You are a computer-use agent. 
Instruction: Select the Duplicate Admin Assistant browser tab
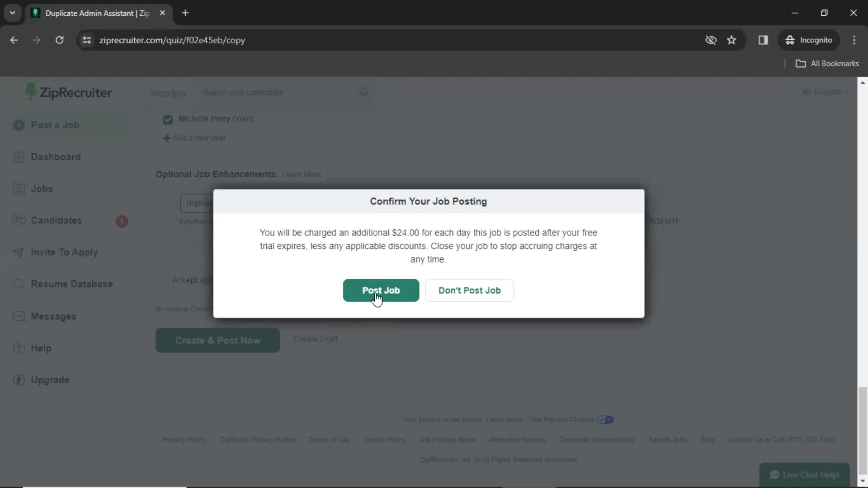tap(97, 13)
